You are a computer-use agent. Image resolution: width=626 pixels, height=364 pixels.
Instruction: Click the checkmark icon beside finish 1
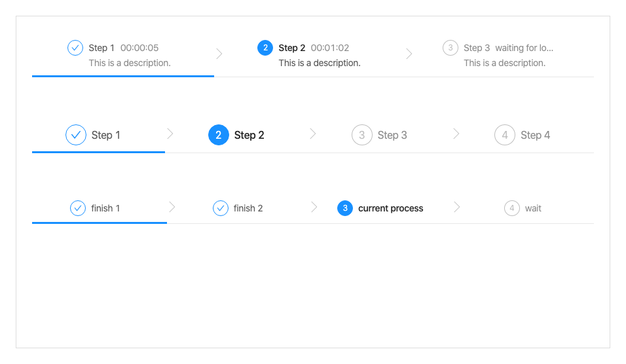coord(78,208)
